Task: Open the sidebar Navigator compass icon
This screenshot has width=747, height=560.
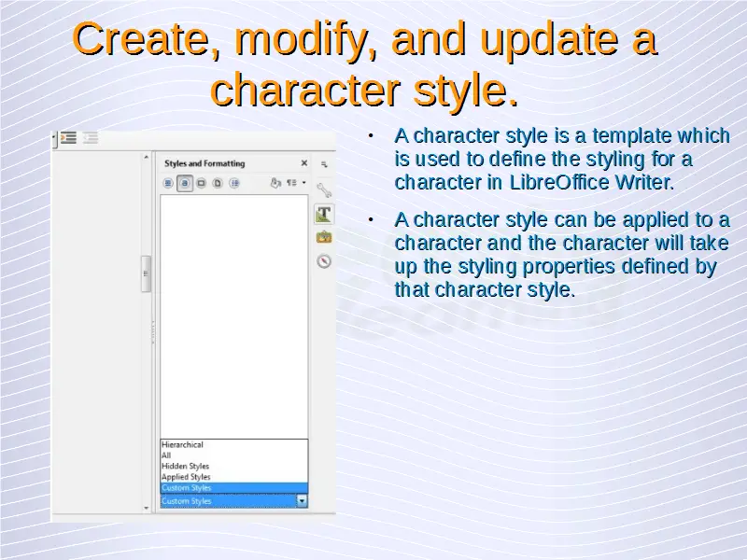Action: pos(324,261)
